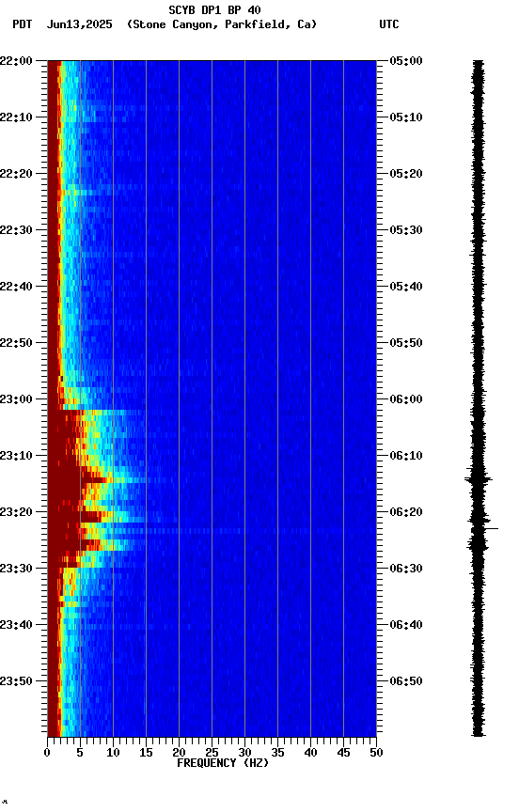Click the 23:10 PDT time label
The image size is (519, 812).
point(17,456)
